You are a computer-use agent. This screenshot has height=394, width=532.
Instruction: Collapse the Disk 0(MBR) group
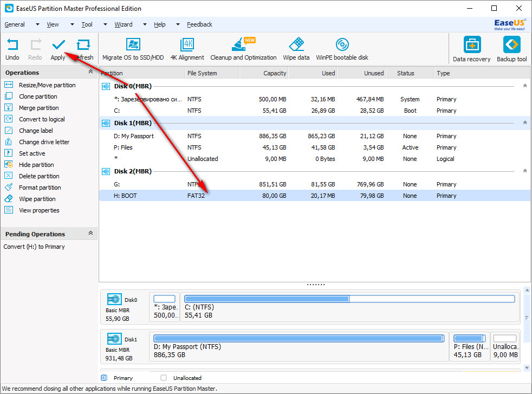tap(525, 86)
